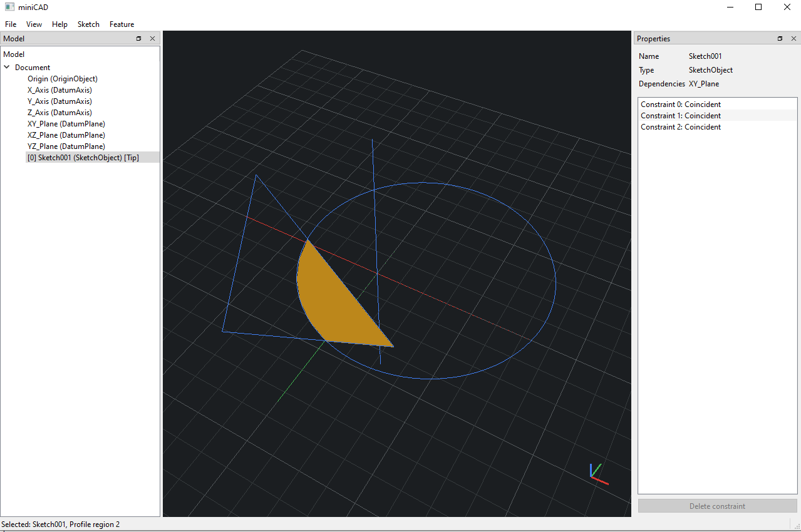Select Constraint 2: Coincident

point(718,127)
